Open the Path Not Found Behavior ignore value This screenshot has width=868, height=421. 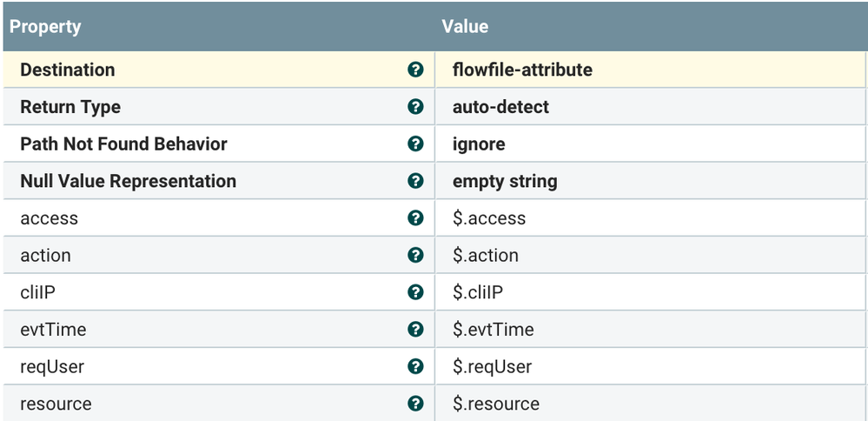[479, 144]
